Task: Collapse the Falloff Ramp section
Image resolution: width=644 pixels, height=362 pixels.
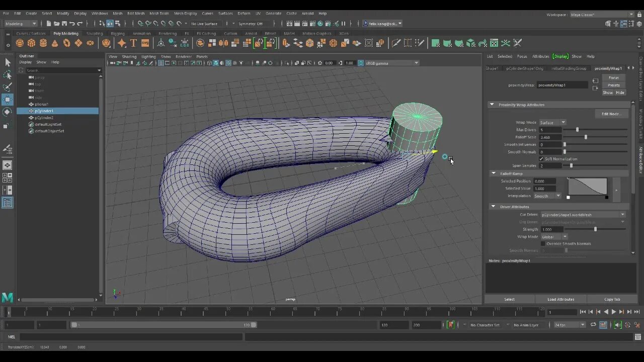Action: click(x=494, y=173)
